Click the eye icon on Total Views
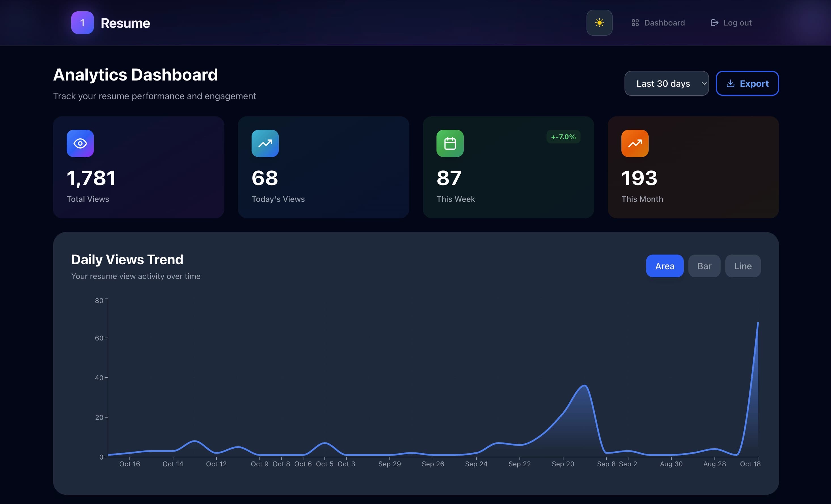The height and width of the screenshot is (504, 831). [80, 143]
